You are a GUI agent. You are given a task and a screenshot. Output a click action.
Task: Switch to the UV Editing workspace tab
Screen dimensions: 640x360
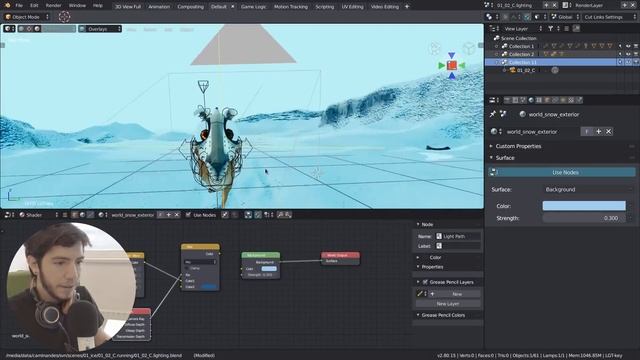click(x=352, y=7)
